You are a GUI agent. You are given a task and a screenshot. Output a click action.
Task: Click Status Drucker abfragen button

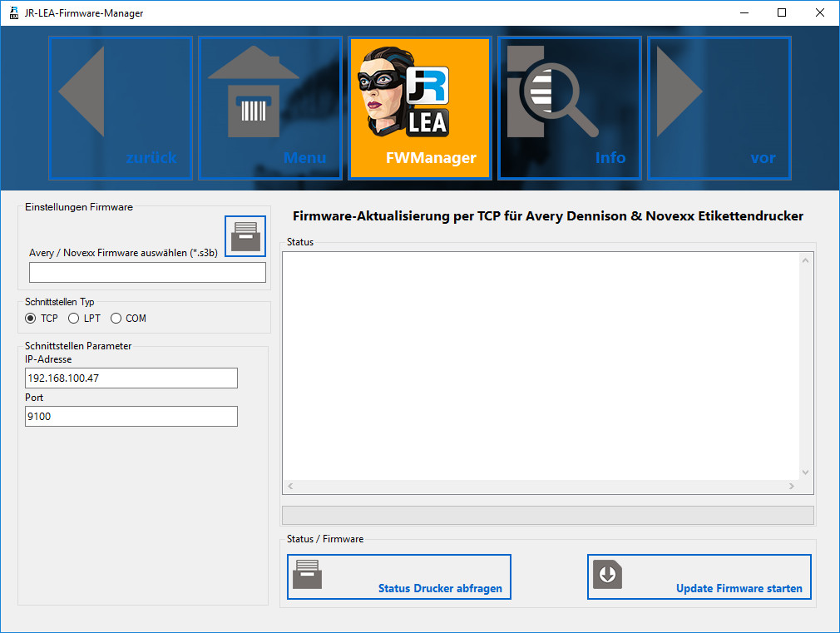tap(399, 577)
